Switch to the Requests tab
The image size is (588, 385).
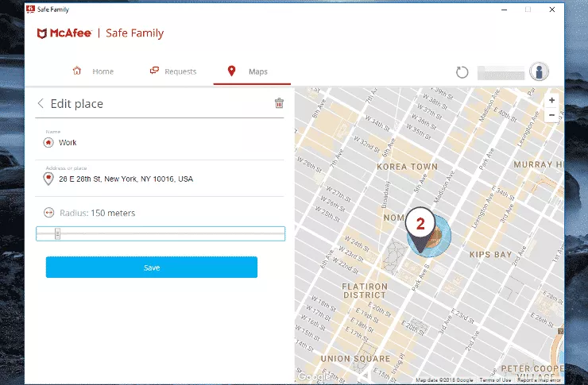pos(173,71)
